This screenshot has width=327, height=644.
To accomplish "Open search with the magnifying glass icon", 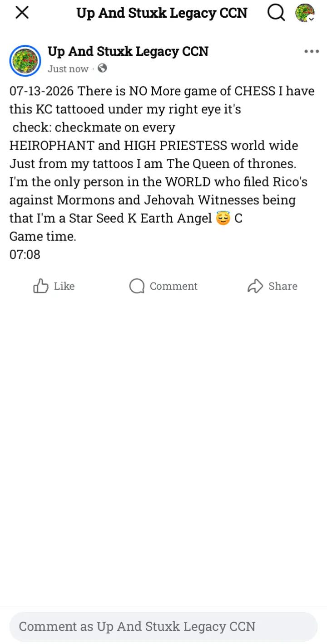I will coord(276,13).
